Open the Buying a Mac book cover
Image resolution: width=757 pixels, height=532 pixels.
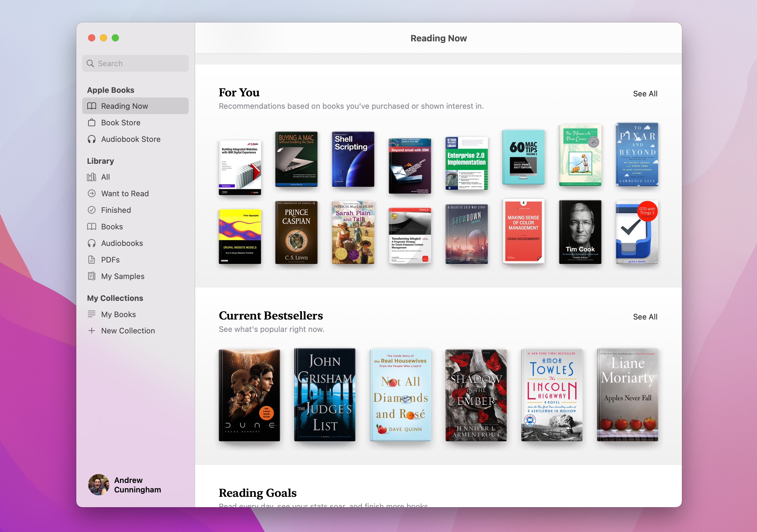pos(296,159)
